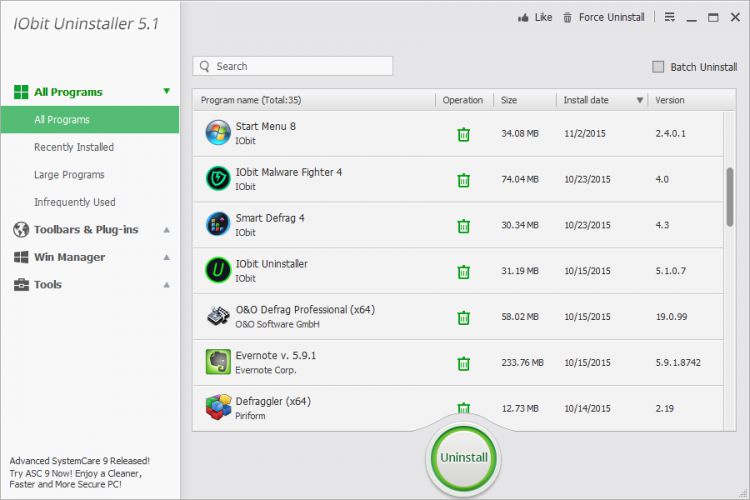Click the trash icon for Start Menu 8
Image resolution: width=750 pixels, height=500 pixels.
(x=463, y=134)
